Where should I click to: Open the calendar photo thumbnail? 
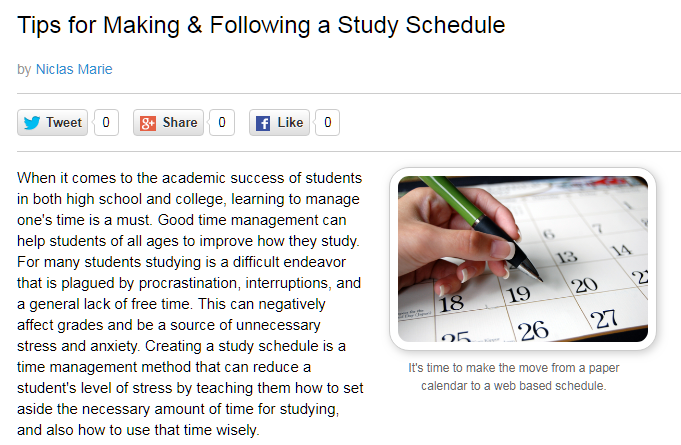[523, 259]
